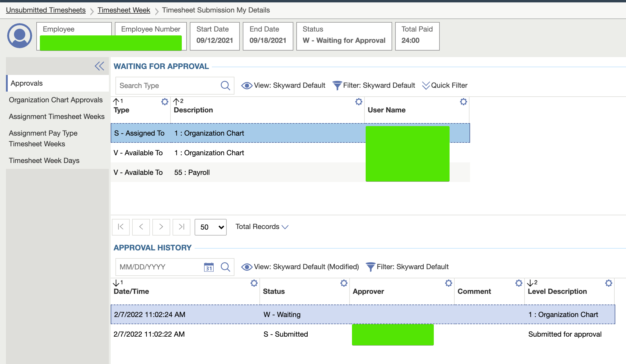
Task: Sort by the Type column header
Action: [121, 110]
